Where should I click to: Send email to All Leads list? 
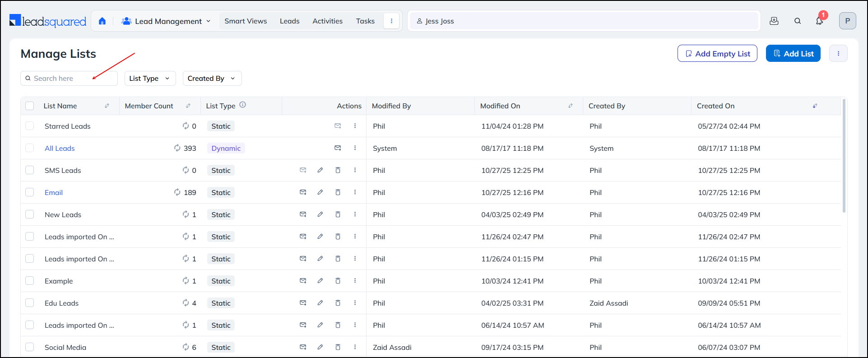[338, 148]
